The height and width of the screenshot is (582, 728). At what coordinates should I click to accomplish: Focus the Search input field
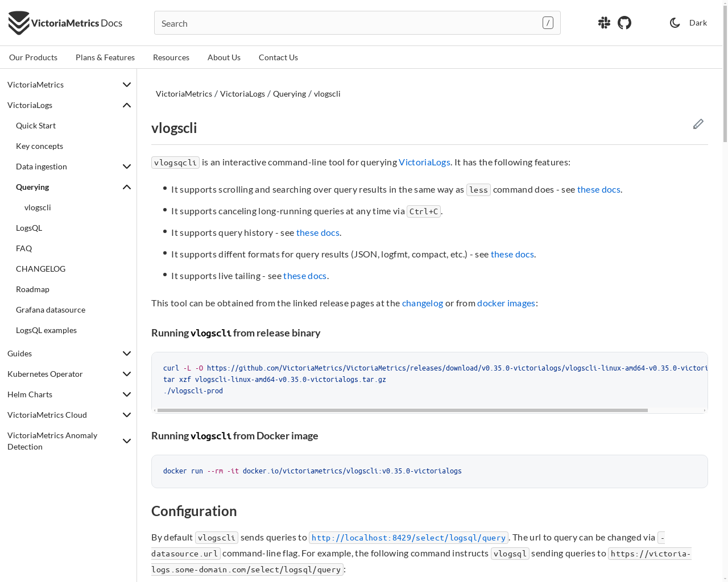(357, 23)
